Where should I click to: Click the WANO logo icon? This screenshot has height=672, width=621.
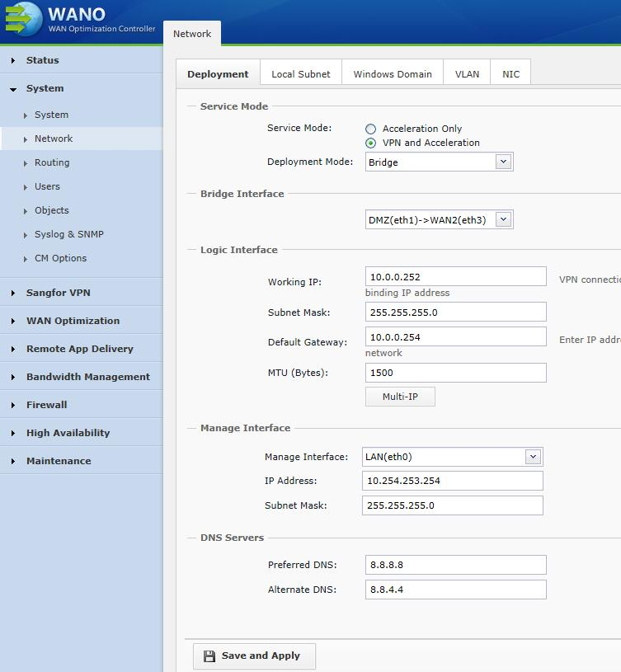coord(23,19)
